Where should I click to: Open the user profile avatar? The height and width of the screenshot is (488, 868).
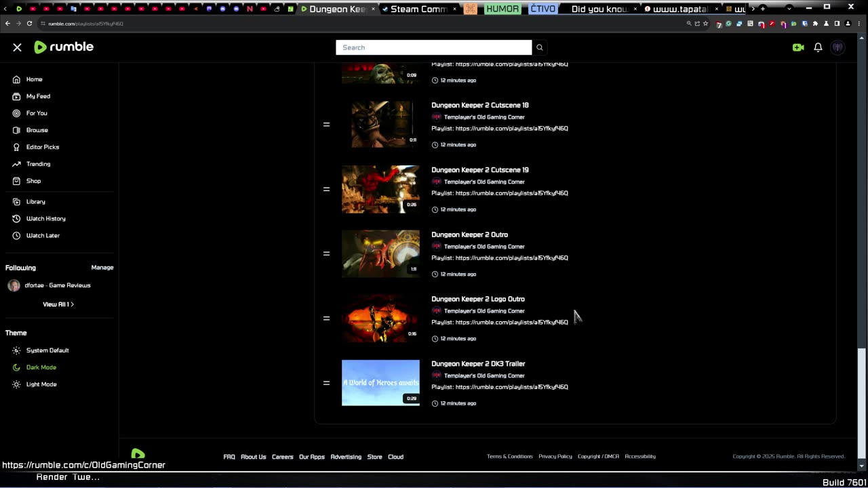tap(837, 47)
